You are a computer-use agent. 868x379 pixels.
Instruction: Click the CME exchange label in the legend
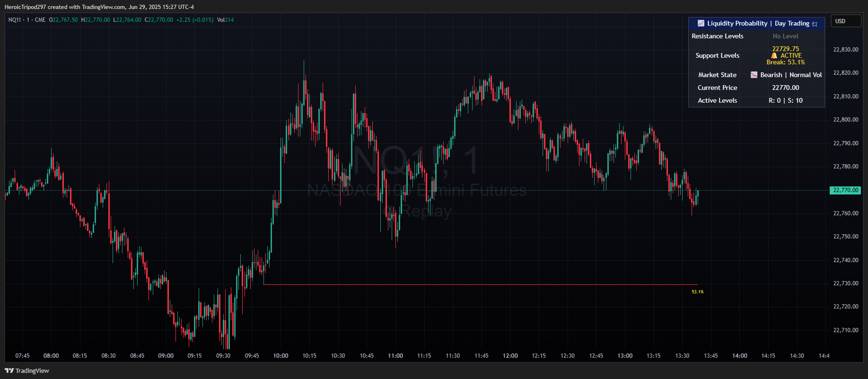coord(40,20)
